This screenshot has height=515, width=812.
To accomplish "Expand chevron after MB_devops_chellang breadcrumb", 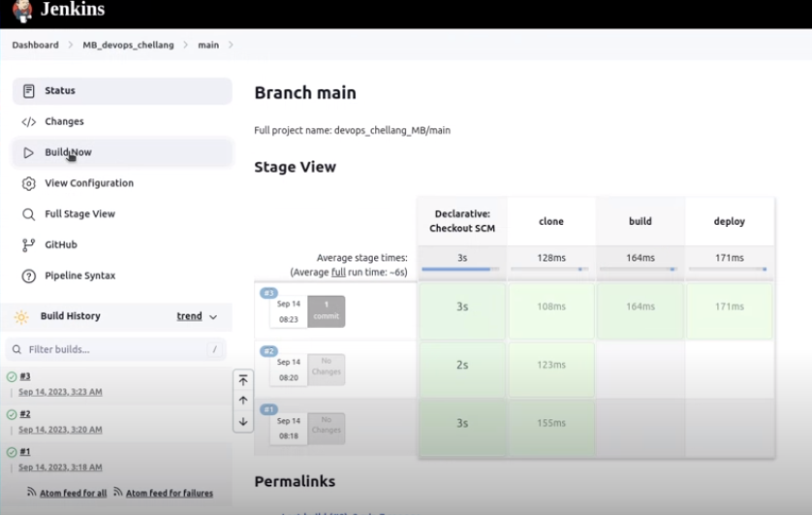I will point(185,45).
